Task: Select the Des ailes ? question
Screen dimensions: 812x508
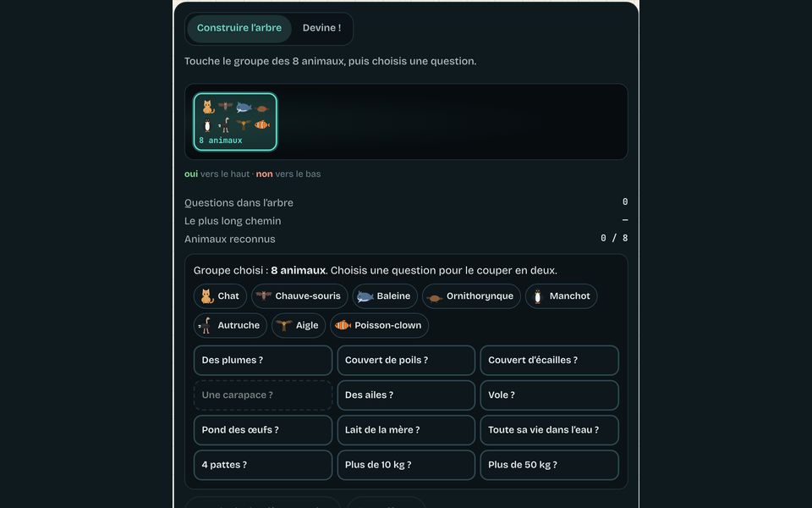Action: 406,395
